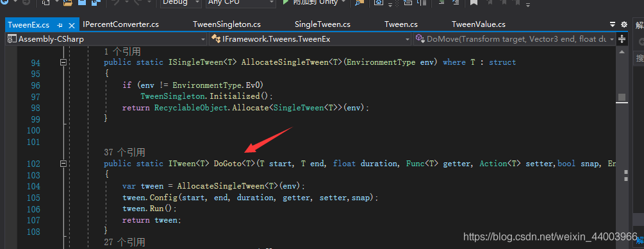Click 'ISingleTween<T>' return type on line 94
Image resolution: width=644 pixels, height=249 pixels.
point(203,62)
